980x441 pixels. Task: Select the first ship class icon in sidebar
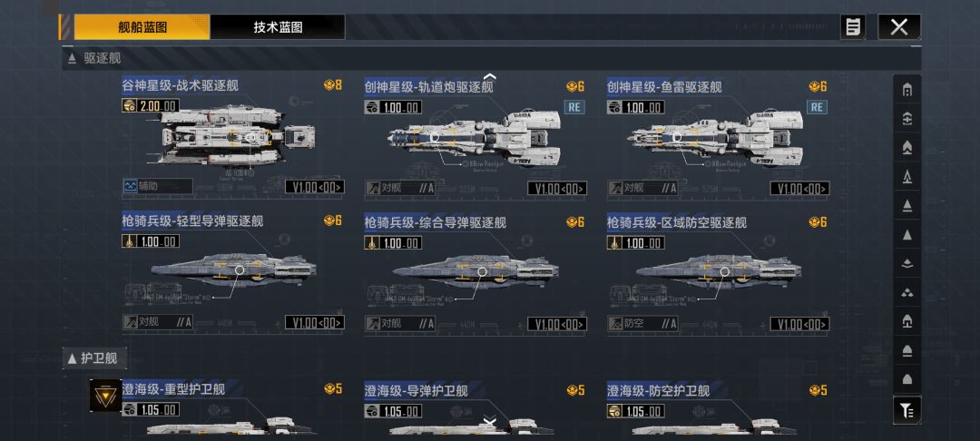click(906, 90)
